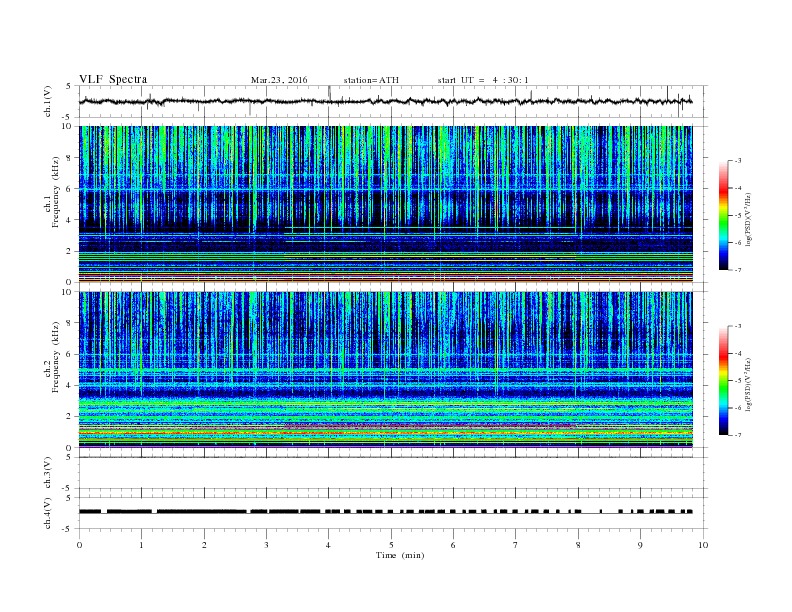The image size is (792, 612).
Task: Click the "0" tick on the time axis
Action: 79,545
